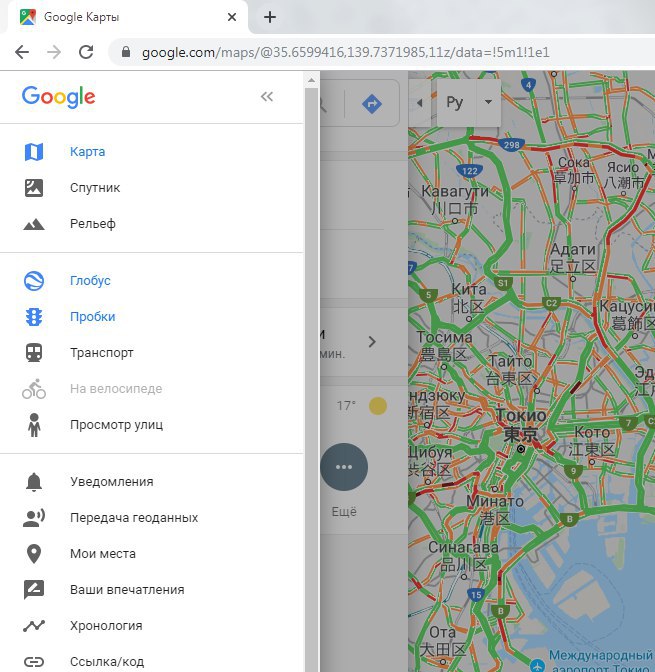
Task: Click the Ссылка/код link icon
Action: (x=34, y=662)
